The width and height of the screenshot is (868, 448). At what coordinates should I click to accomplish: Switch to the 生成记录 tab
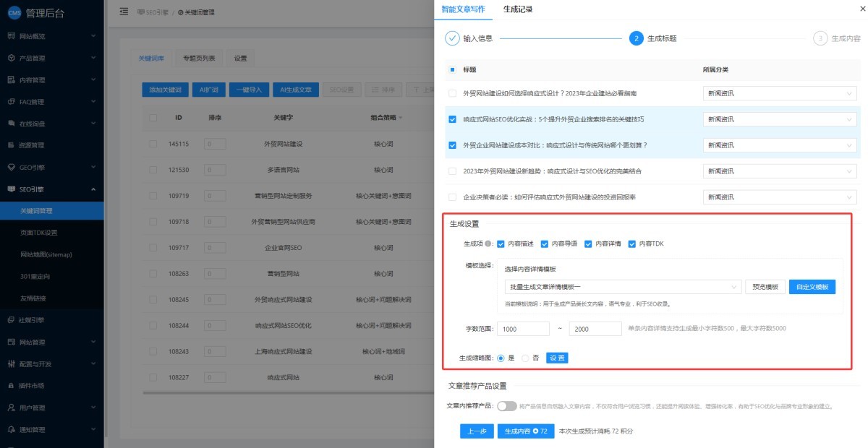click(x=519, y=9)
